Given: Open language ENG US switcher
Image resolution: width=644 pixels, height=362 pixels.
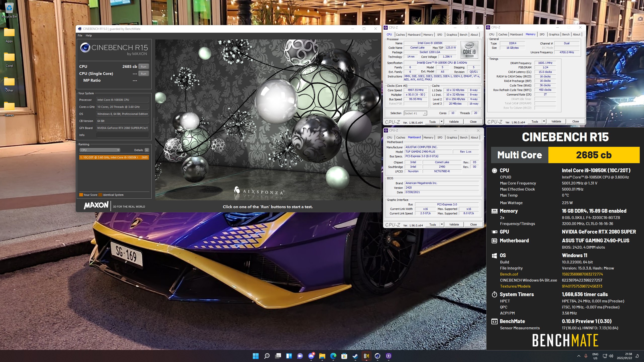Looking at the screenshot, I should (x=595, y=356).
